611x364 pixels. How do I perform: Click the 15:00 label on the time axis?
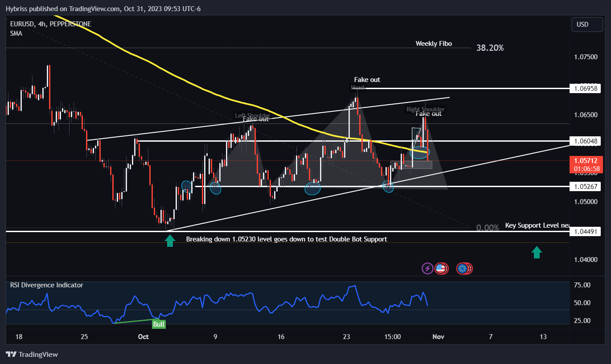tap(393, 337)
